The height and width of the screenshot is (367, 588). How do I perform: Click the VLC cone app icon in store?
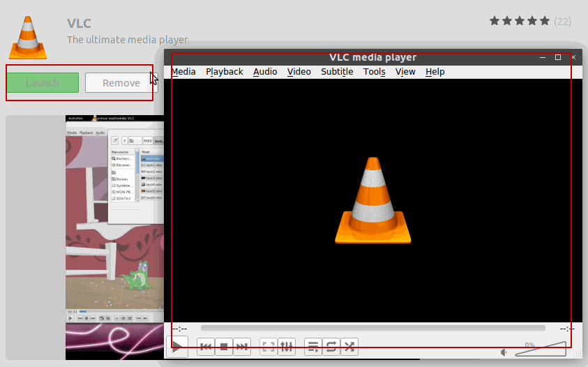(x=28, y=38)
